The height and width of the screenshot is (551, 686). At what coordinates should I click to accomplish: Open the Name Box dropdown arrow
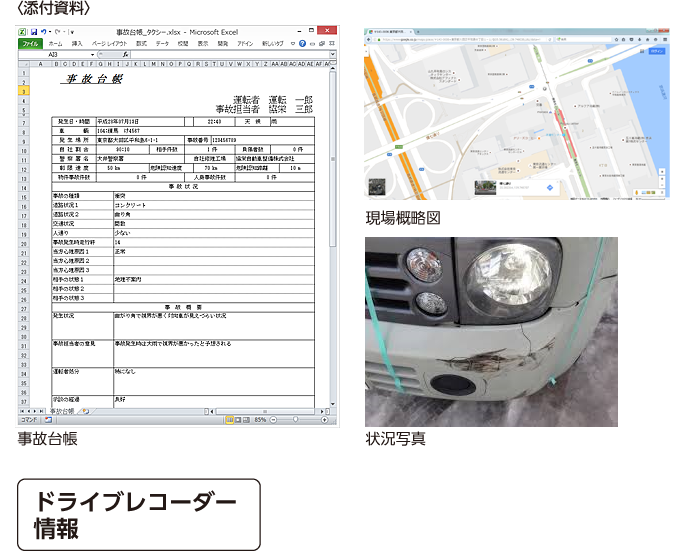[x=92, y=54]
